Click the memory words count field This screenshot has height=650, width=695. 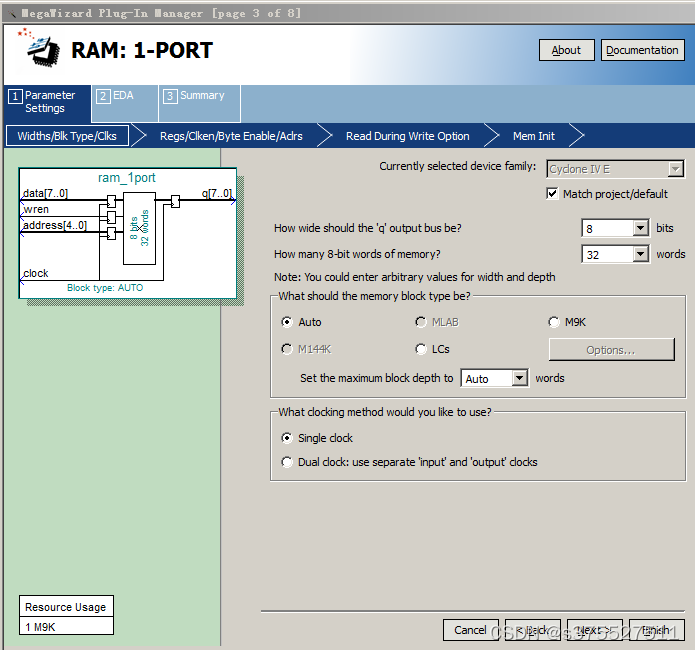pos(607,255)
